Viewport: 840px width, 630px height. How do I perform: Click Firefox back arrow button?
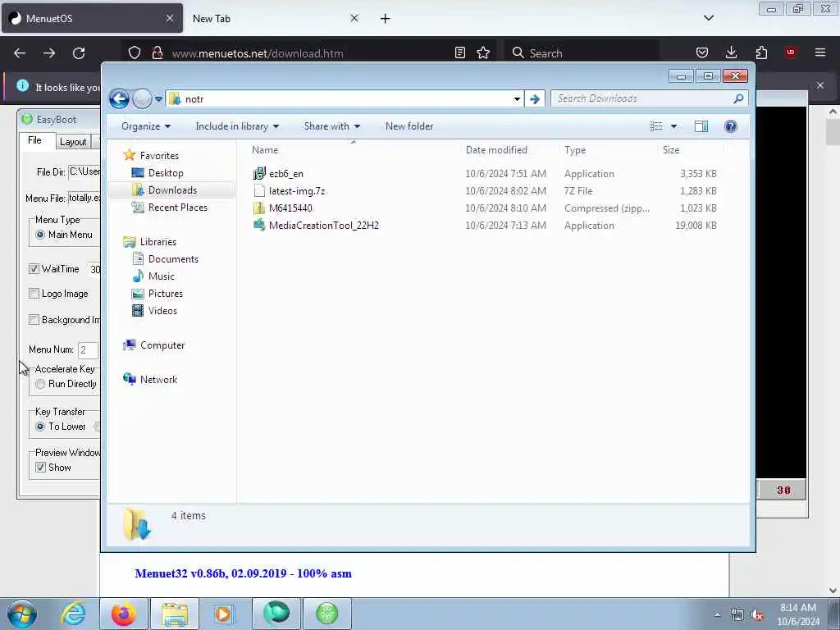pyautogui.click(x=20, y=53)
